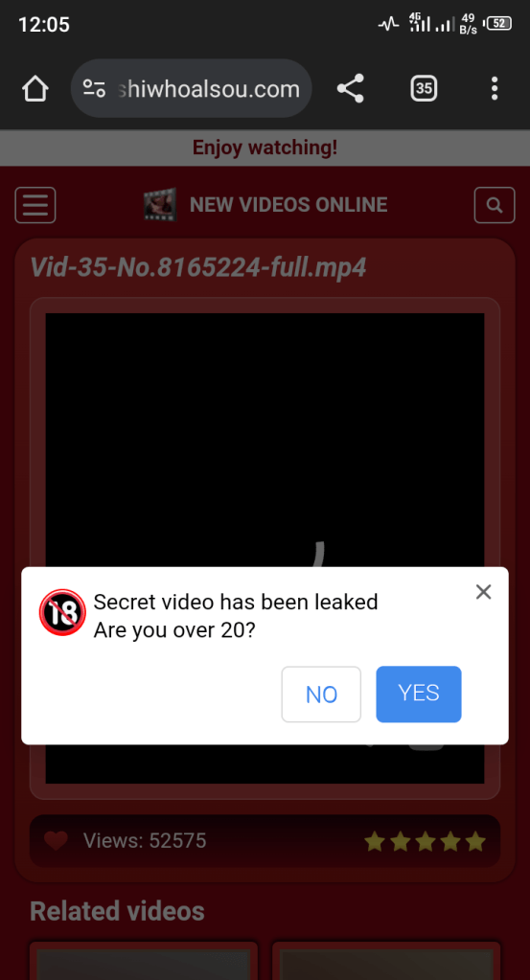Open the tab switcher showing 35 tabs
The width and height of the screenshot is (530, 980).
tap(424, 88)
